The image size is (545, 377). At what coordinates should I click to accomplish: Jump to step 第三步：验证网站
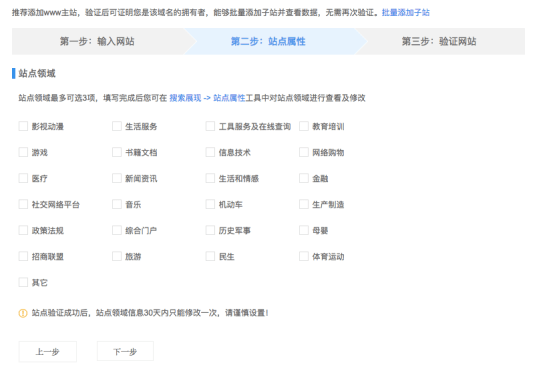pos(439,41)
